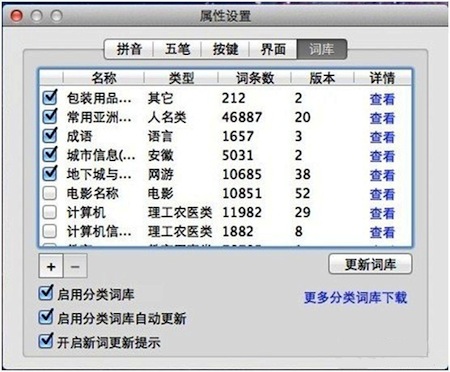Select the 词库 tab
Image resolution: width=450 pixels, height=372 pixels.
(x=322, y=49)
